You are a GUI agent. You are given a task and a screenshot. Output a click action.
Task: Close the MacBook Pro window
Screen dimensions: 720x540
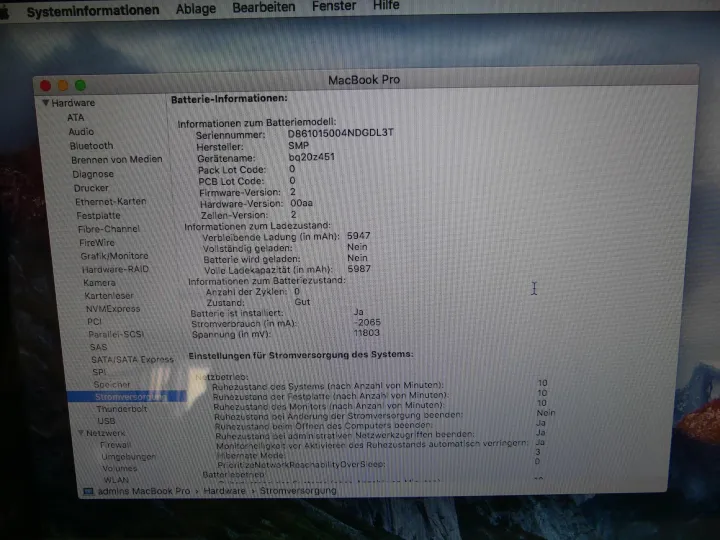coord(45,86)
